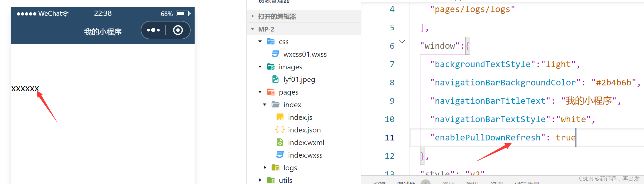Click the index.wxml file icon
The width and height of the screenshot is (644, 184).
[280, 142]
